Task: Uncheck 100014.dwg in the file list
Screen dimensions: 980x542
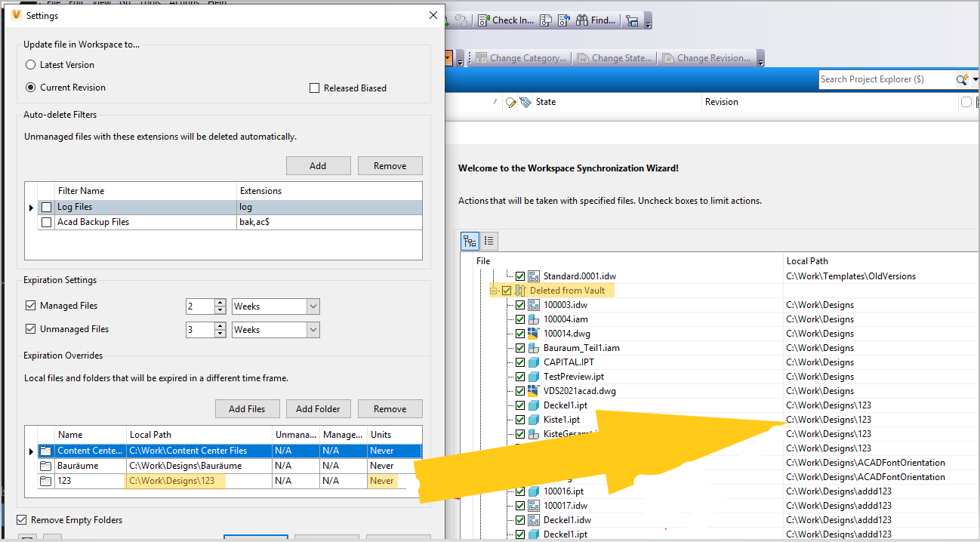Action: tap(519, 333)
